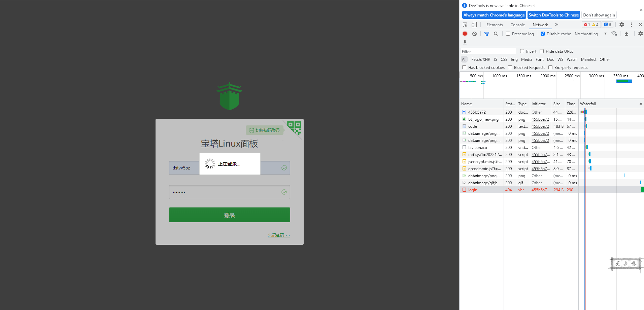Activate the inspect element picker icon
This screenshot has width=644, height=310.
465,25
